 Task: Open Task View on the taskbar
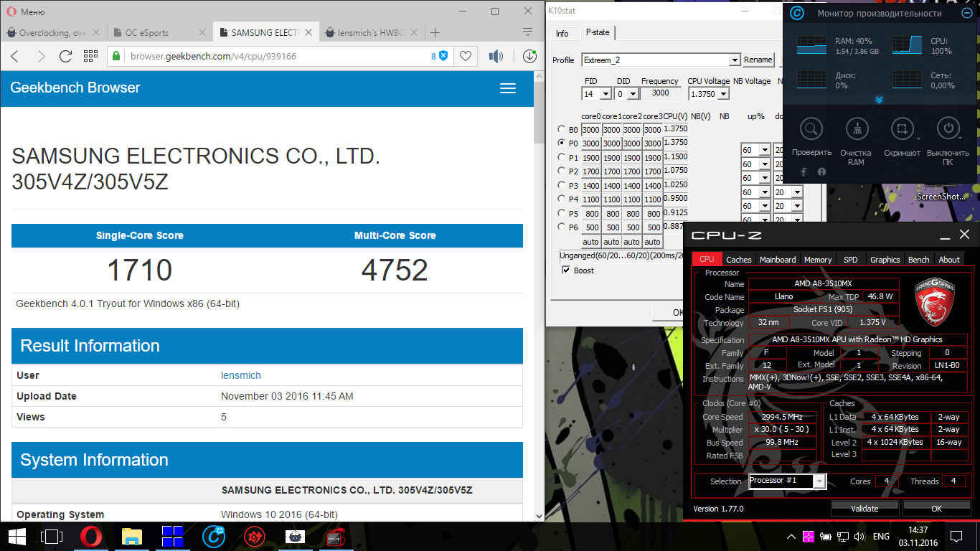tap(52, 537)
